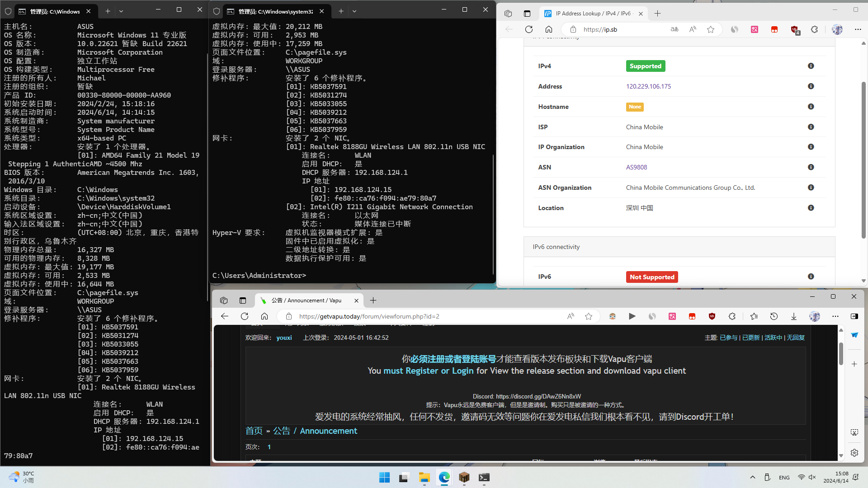Image resolution: width=868 pixels, height=488 pixels.
Task: Go to 首页 in the forum breadcrumb
Action: point(254,431)
